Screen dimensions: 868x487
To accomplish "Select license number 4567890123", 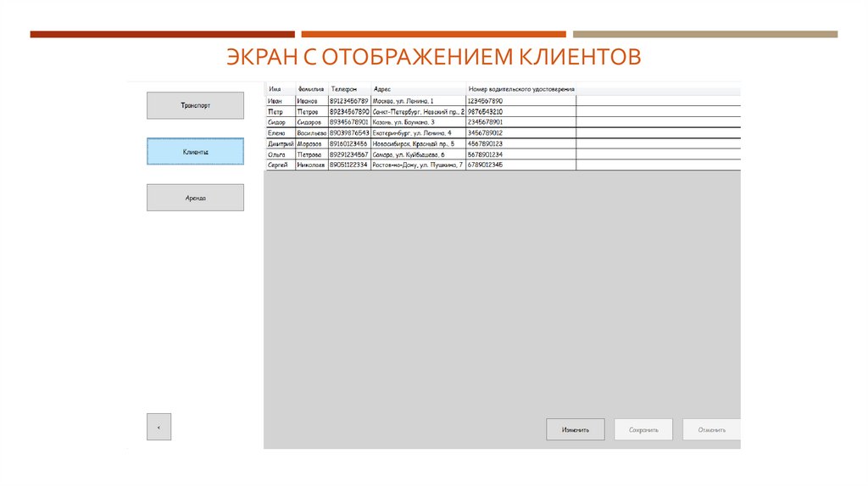I will point(521,143).
